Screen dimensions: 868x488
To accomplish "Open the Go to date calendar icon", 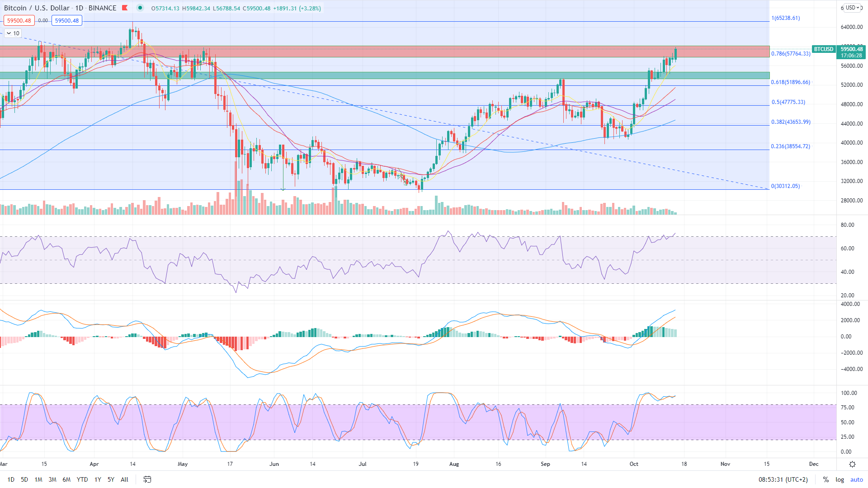I will click(x=147, y=479).
